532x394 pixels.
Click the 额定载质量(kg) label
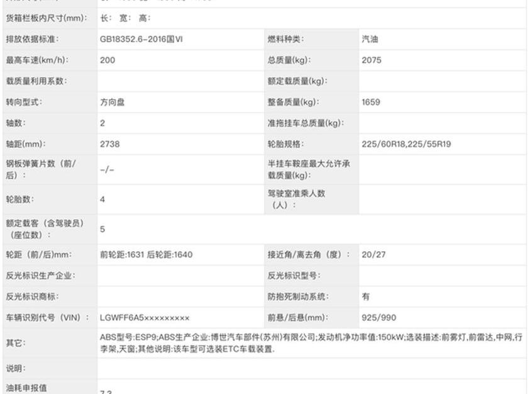[297, 81]
